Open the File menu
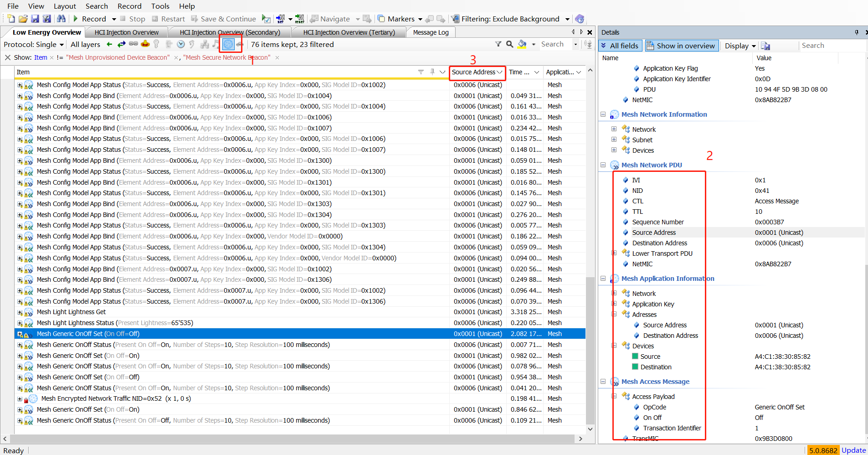Screen dimensions: 868x455 pyautogui.click(x=13, y=6)
